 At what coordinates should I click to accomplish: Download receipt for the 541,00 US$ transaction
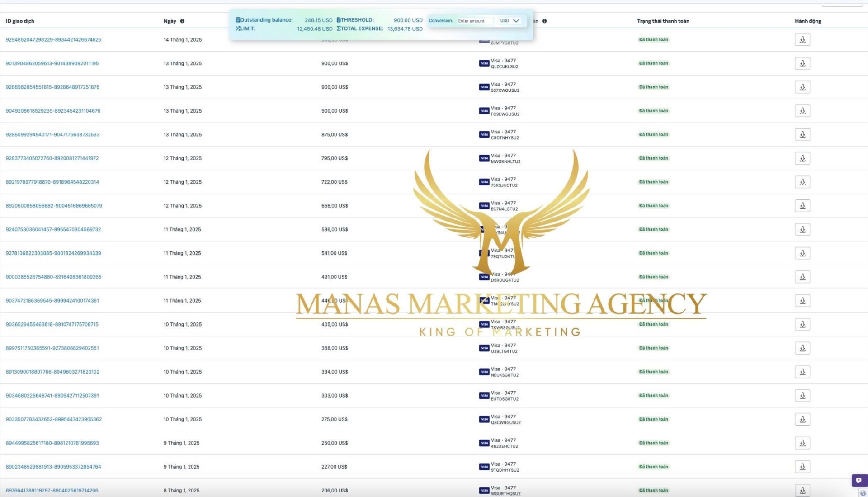pyautogui.click(x=802, y=253)
